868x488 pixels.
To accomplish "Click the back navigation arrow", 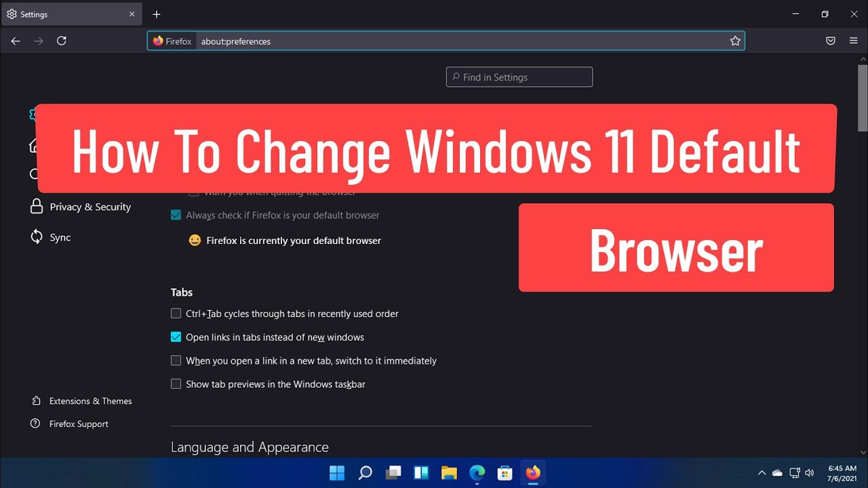I will (x=16, y=41).
